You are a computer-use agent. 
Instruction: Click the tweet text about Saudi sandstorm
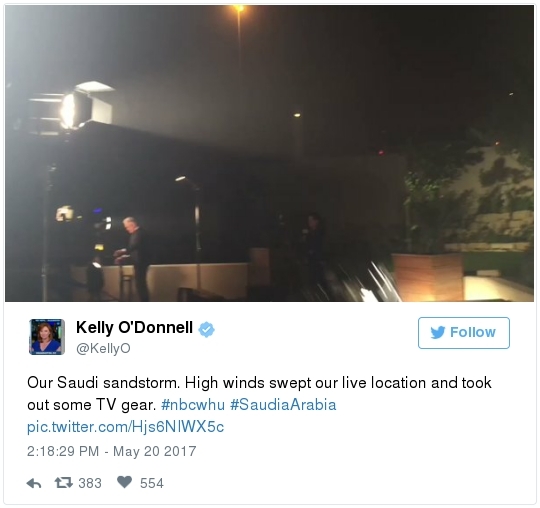tap(259, 394)
